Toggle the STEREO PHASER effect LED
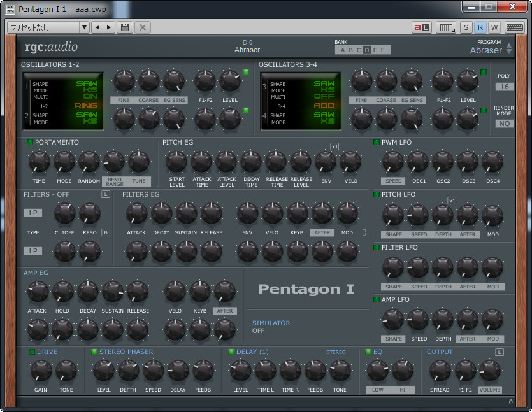The height and width of the screenshot is (412, 532). click(x=94, y=352)
